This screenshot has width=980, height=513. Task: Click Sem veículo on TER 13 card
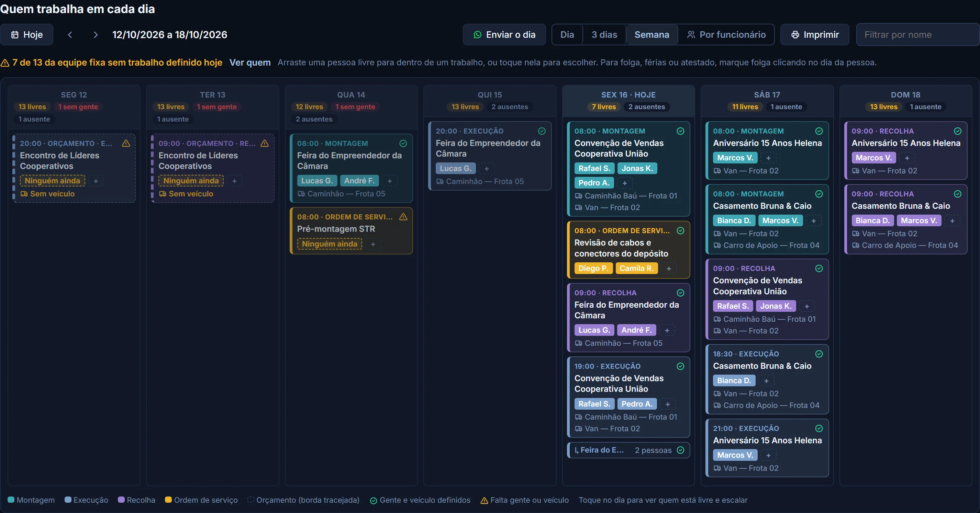(186, 194)
